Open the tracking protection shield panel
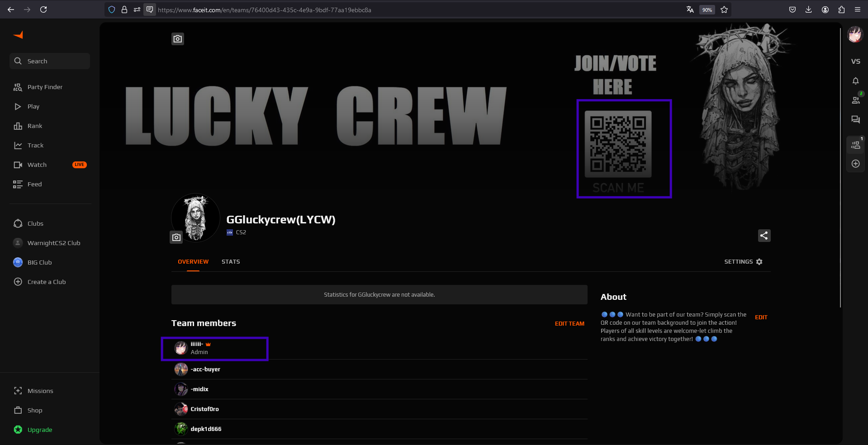This screenshot has height=445, width=868. [112, 9]
